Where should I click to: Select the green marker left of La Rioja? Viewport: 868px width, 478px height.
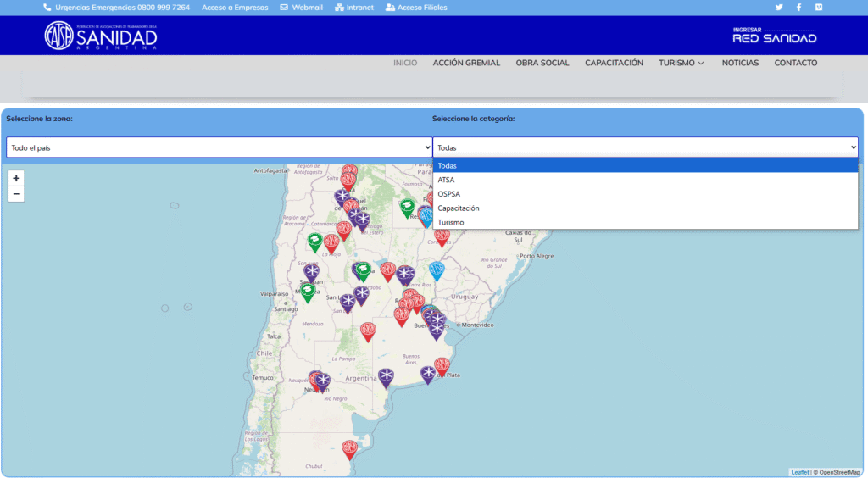click(x=315, y=242)
